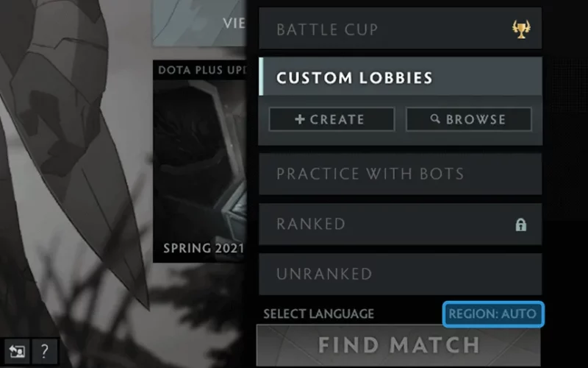Click the Spring 2021 caption on news tile

[204, 248]
